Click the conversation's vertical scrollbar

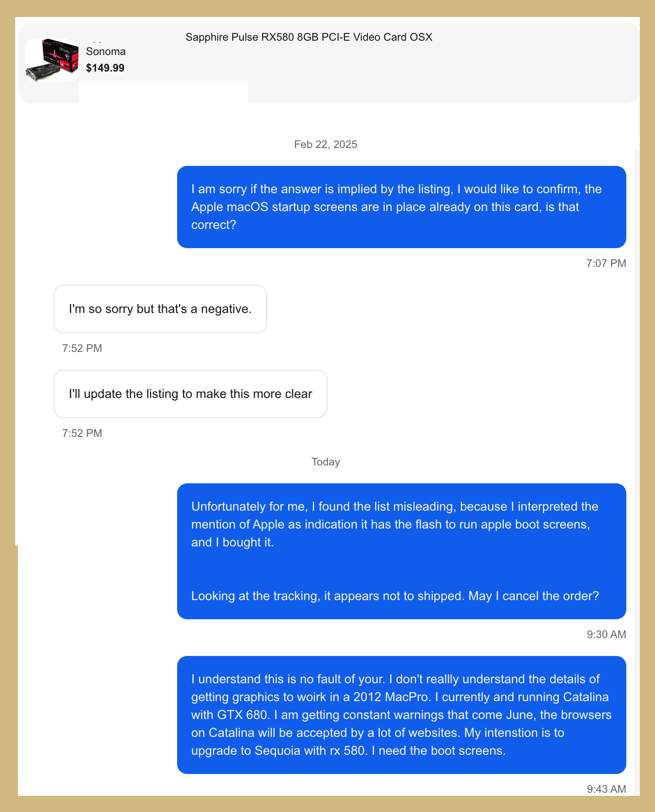[x=636, y=402]
